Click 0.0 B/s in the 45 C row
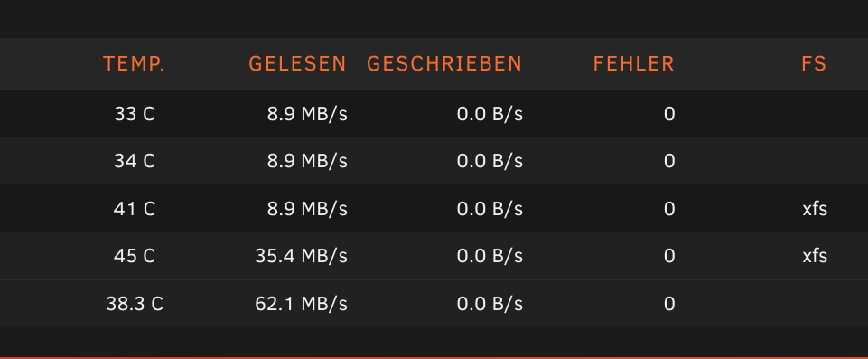 [x=490, y=256]
